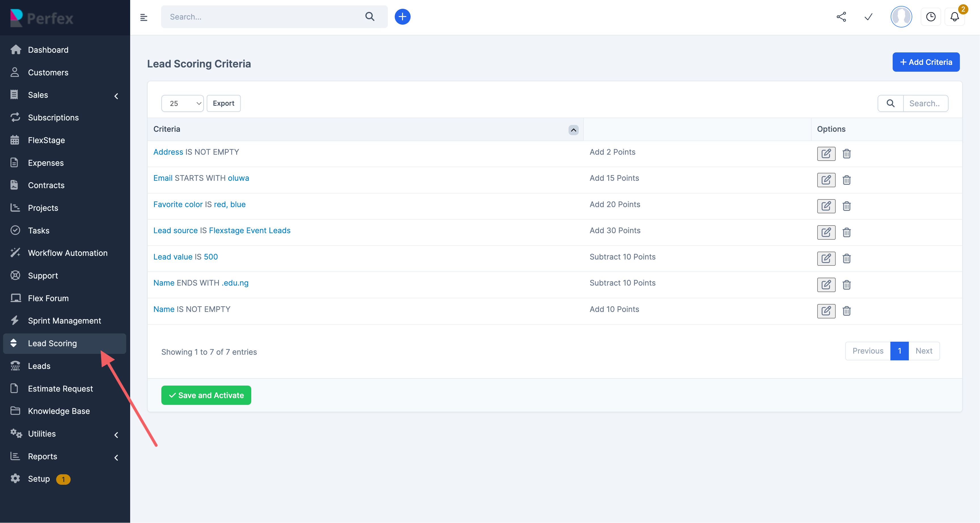980x523 pixels.
Task: Open Knowledge Base from the sidebar
Action: (59, 411)
